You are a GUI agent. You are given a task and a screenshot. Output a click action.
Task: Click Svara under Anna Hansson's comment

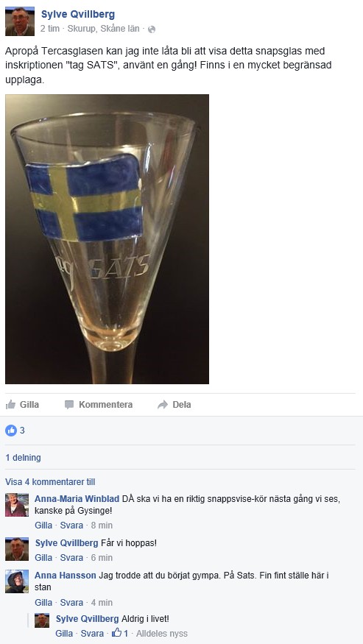pos(71,603)
